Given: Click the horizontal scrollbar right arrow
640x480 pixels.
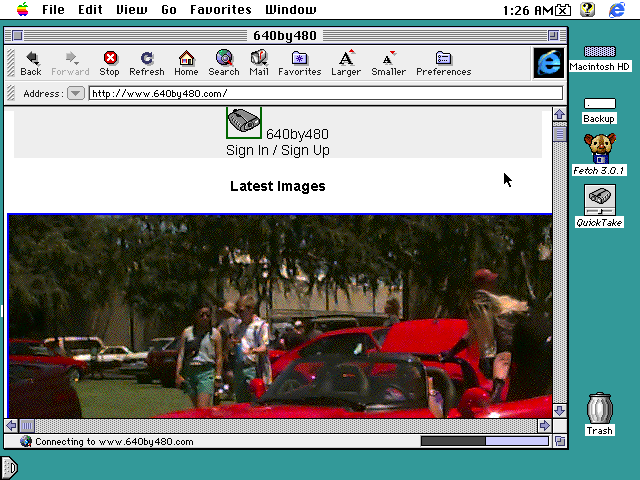Looking at the screenshot, I should click(x=544, y=426).
